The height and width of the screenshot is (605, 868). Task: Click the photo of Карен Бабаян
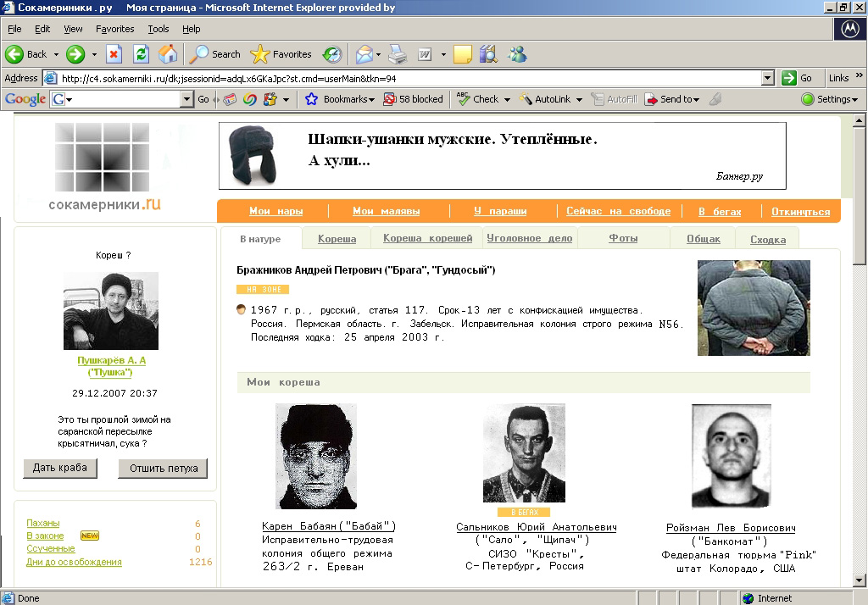click(x=315, y=455)
